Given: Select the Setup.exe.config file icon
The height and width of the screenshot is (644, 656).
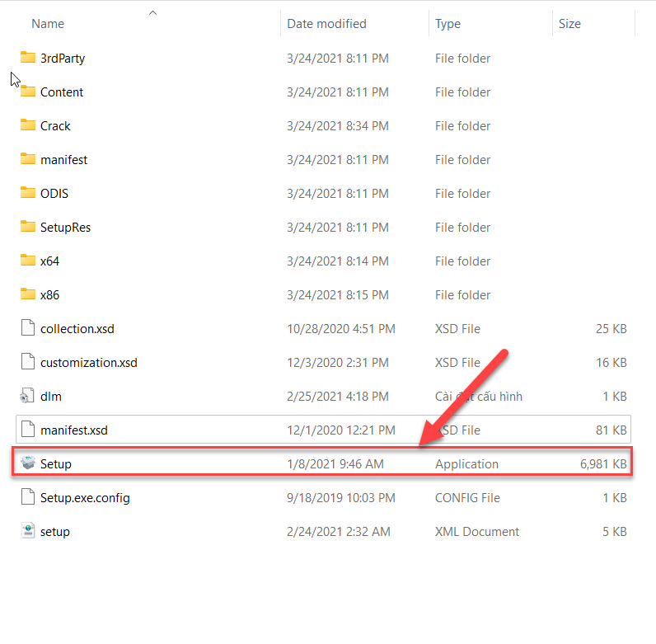Looking at the screenshot, I should pyautogui.click(x=29, y=497).
